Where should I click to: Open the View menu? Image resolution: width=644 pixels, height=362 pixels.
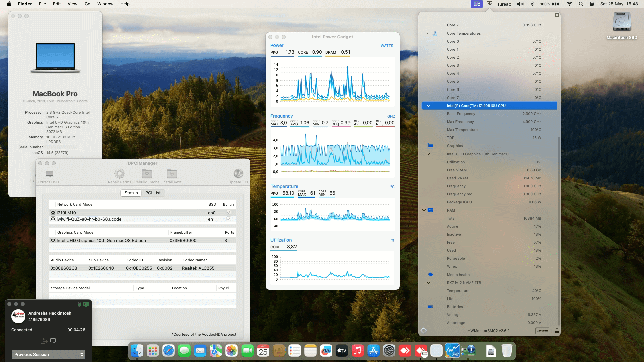coord(72,4)
